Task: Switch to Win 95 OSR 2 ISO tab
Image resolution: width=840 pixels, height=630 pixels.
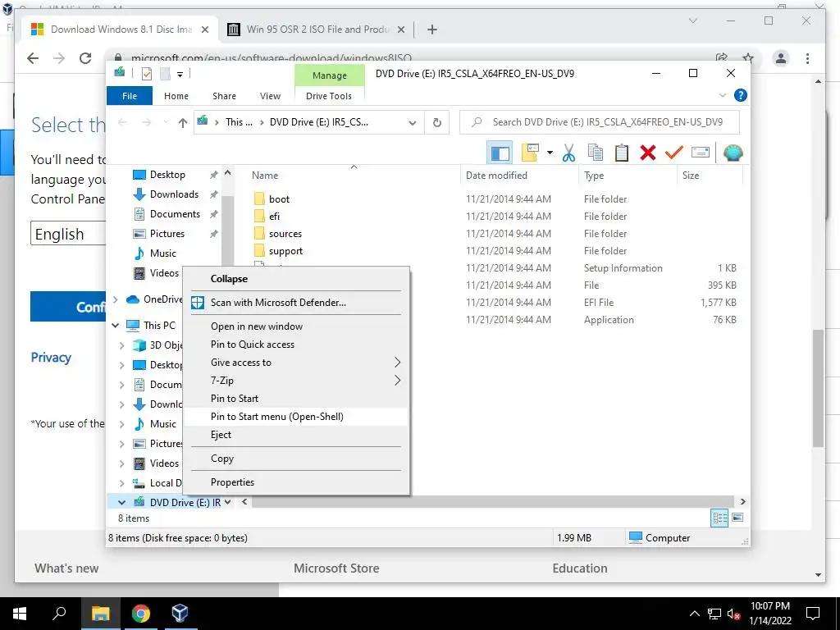Action: (x=316, y=30)
